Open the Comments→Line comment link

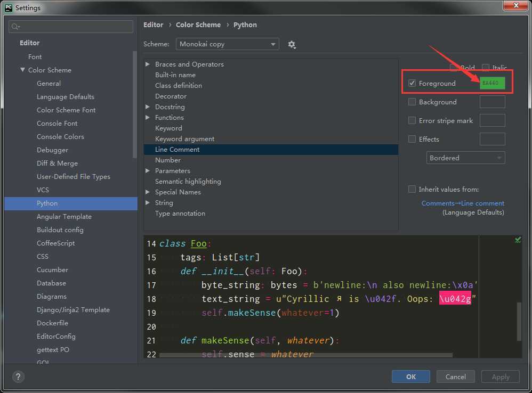462,203
